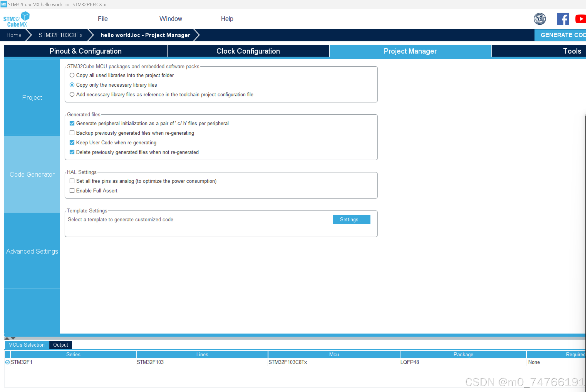Collapse bottom panel using down arrow
Screen dimensions: 586x392
coord(13,338)
